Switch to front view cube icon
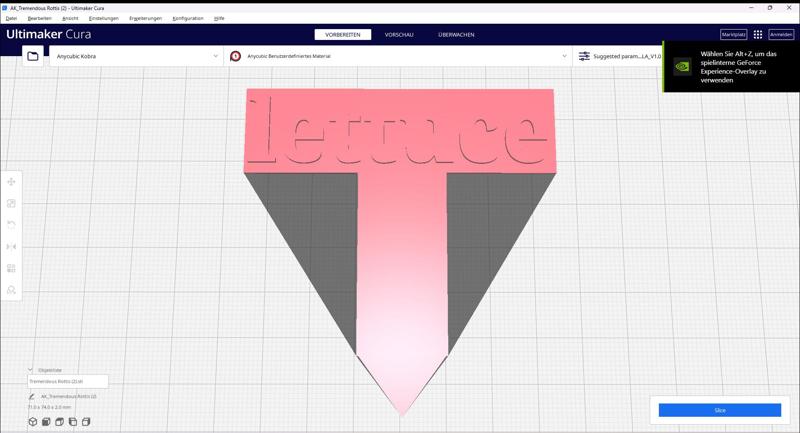 click(46, 422)
